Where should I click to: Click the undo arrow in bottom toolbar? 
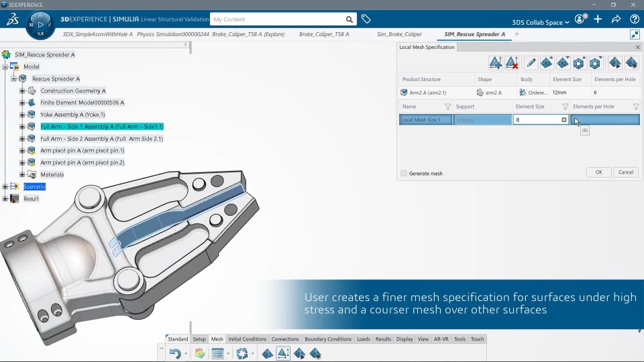coord(175,353)
